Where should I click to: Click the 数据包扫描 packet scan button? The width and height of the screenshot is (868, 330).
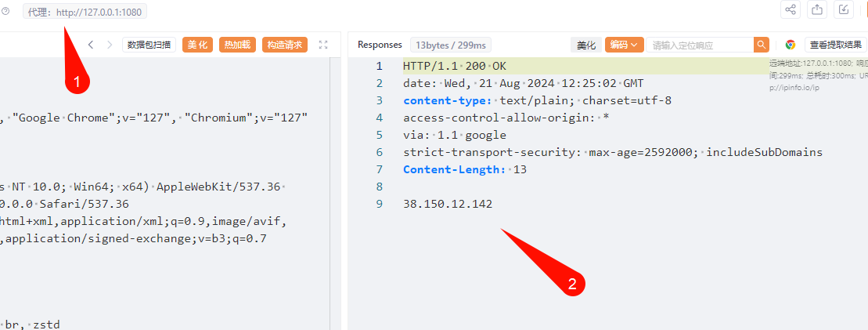(149, 45)
